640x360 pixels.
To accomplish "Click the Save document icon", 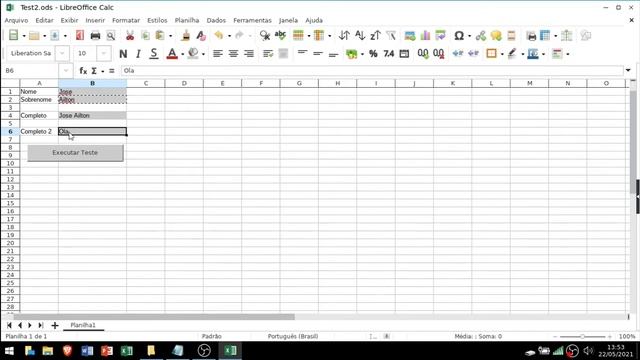I will tap(54, 36).
